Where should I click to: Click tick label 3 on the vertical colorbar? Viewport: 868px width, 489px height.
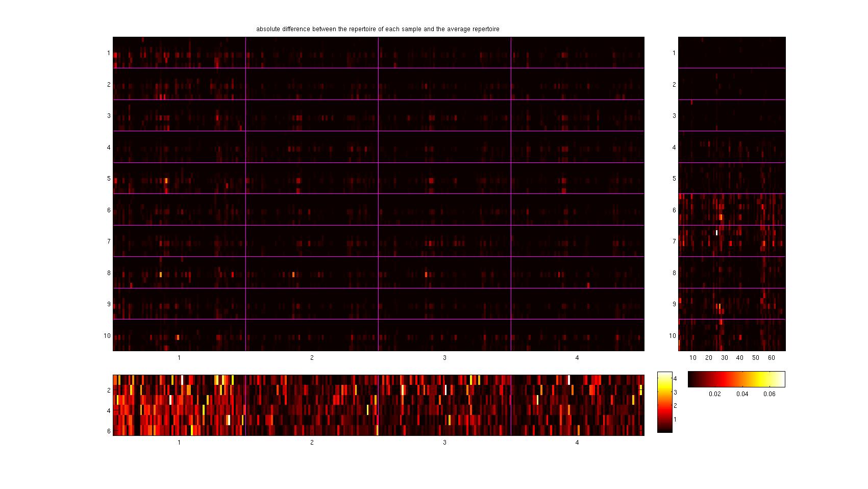(x=675, y=393)
